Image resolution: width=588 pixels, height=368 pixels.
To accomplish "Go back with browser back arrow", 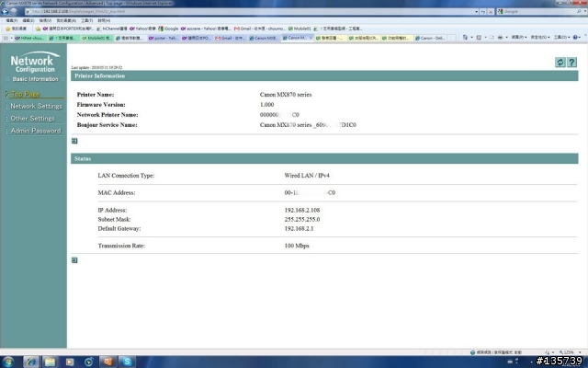I will pyautogui.click(x=5, y=11).
